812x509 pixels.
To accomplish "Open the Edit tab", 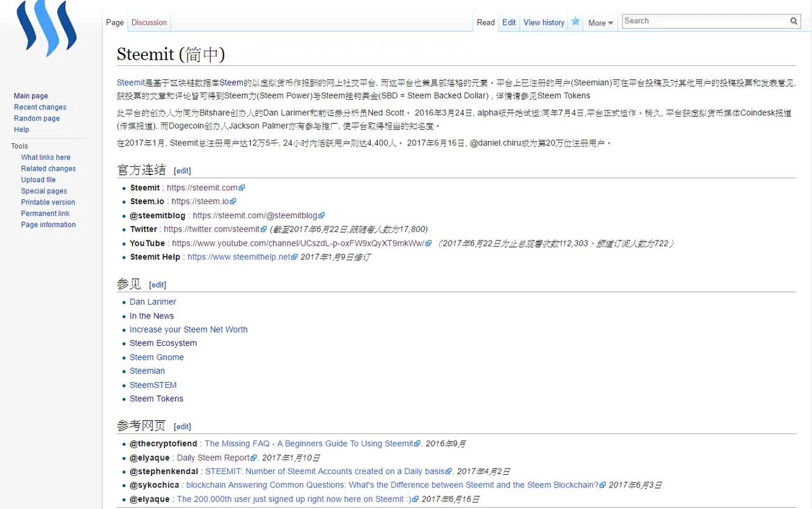I will [509, 22].
